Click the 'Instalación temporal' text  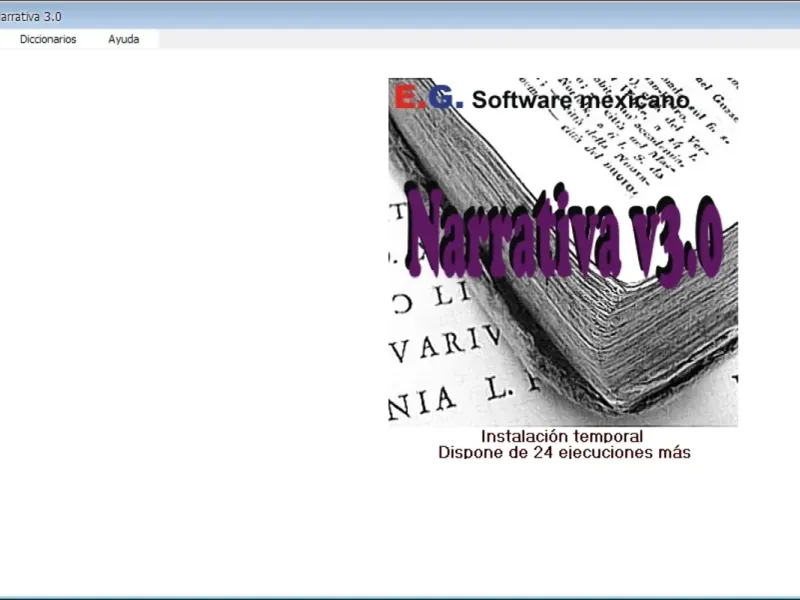pos(562,436)
